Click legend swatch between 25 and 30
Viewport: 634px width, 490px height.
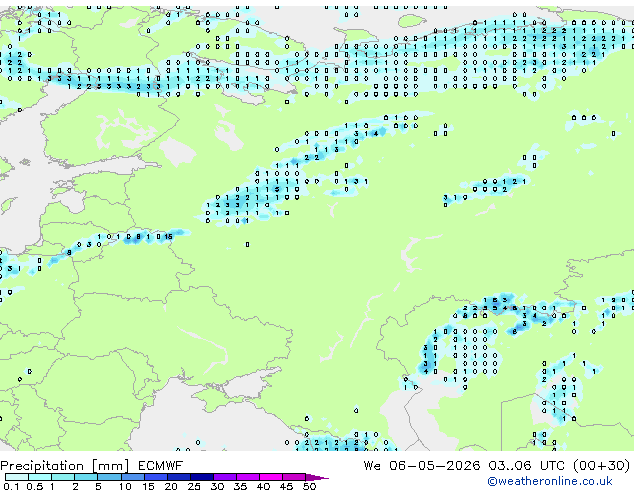[x=202, y=477]
